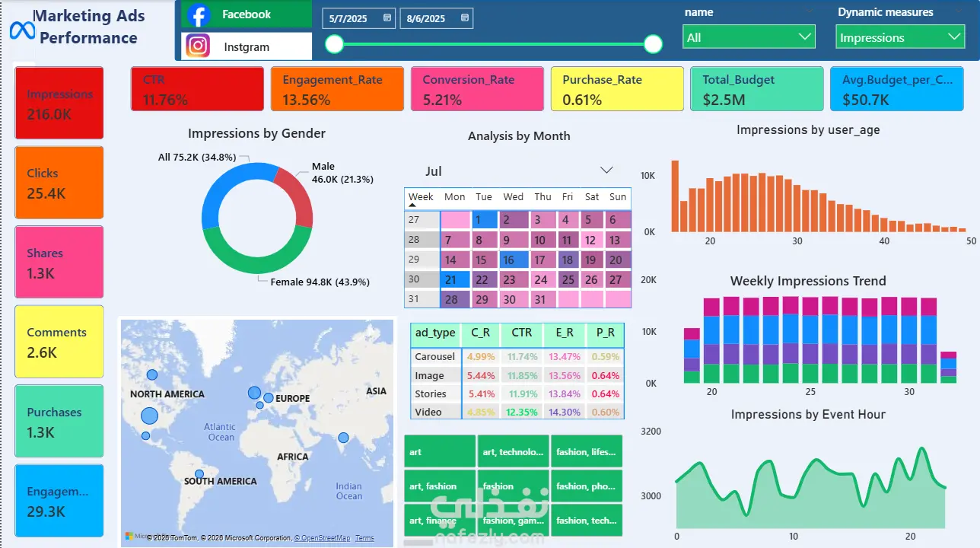Click the Microsoft Bing map logo

(x=130, y=537)
